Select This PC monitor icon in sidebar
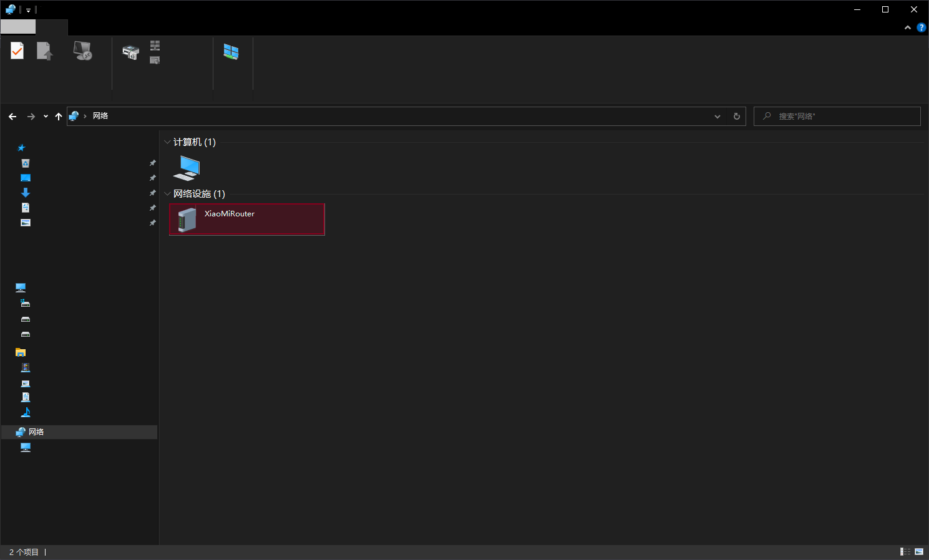Image resolution: width=929 pixels, height=560 pixels. click(x=21, y=287)
